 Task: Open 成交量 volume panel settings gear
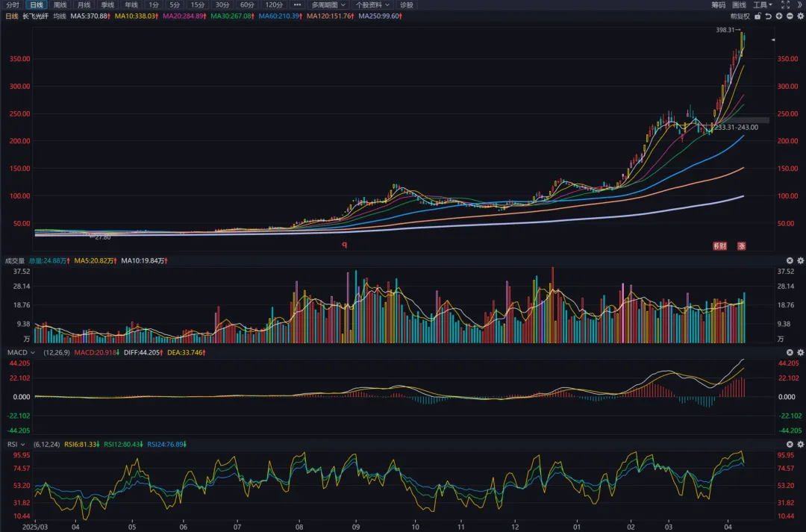(800, 260)
